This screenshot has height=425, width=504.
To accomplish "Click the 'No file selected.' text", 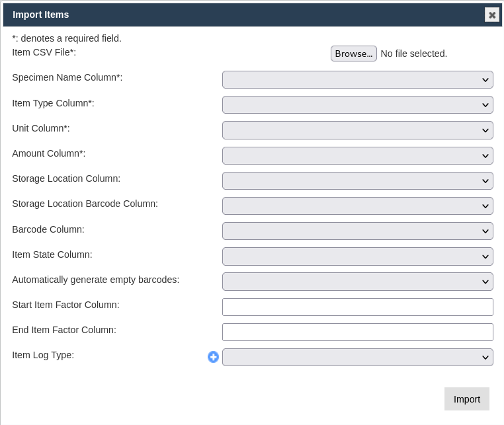I will coord(414,54).
